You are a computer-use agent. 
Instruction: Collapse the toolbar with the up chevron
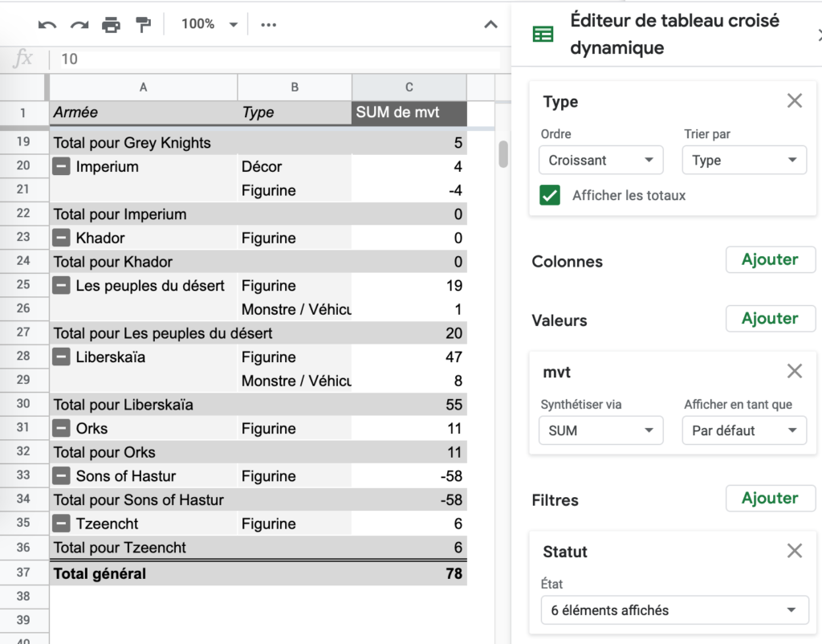(490, 25)
